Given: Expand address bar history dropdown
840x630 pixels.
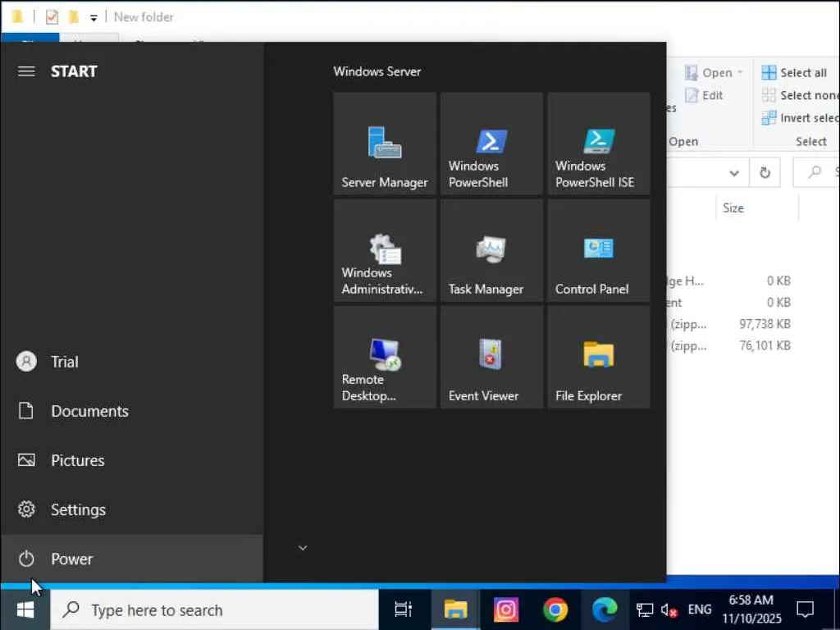Looking at the screenshot, I should 734,172.
